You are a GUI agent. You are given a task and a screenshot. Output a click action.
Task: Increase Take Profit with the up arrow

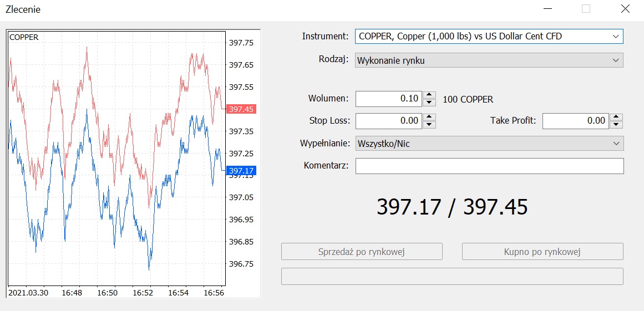click(x=616, y=117)
